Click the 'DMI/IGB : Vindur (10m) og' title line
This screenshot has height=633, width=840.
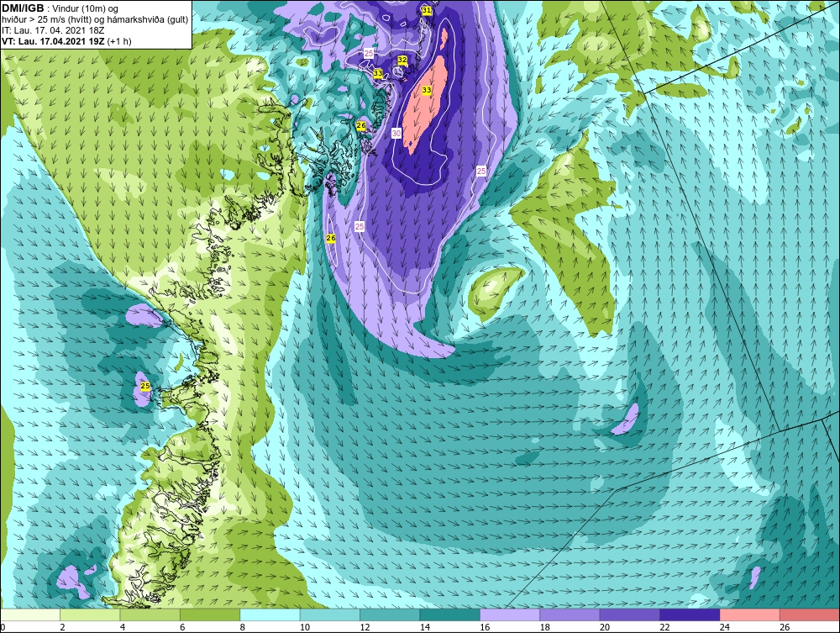click(x=60, y=8)
